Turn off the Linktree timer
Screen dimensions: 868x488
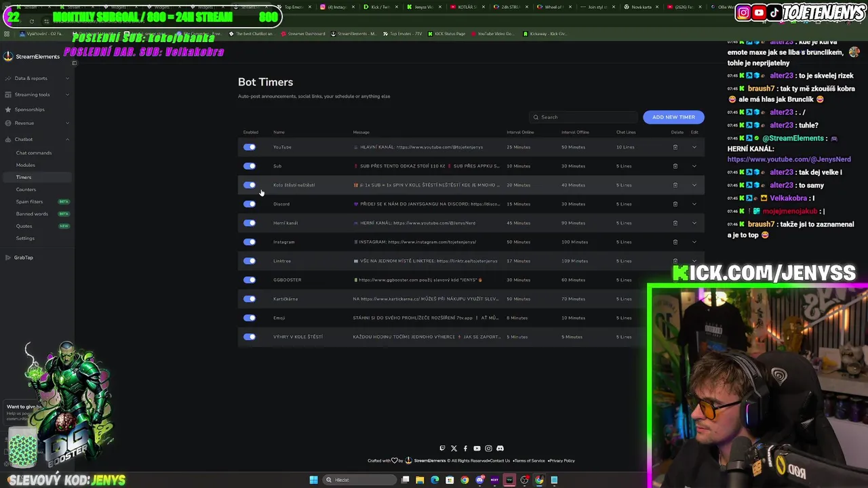pos(250,261)
